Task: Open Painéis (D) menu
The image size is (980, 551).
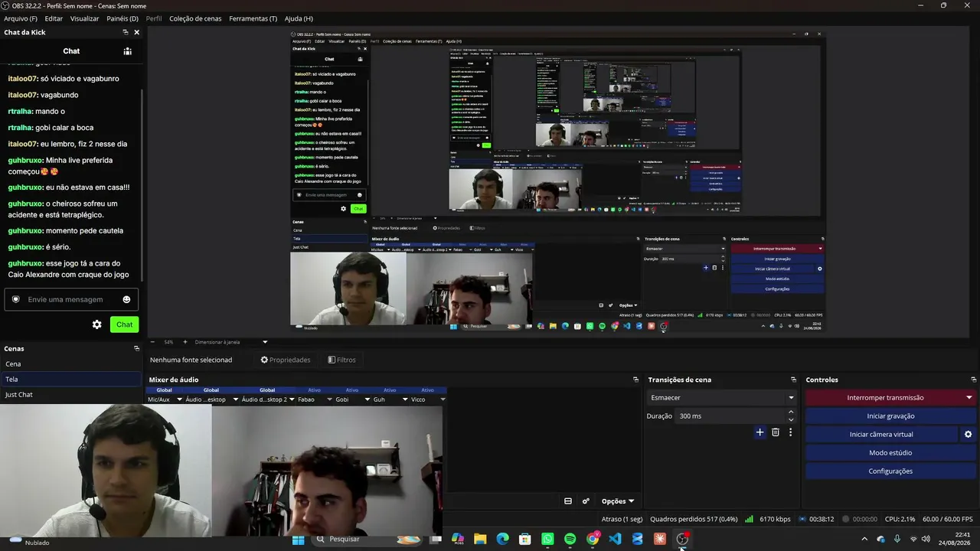Action: click(122, 18)
